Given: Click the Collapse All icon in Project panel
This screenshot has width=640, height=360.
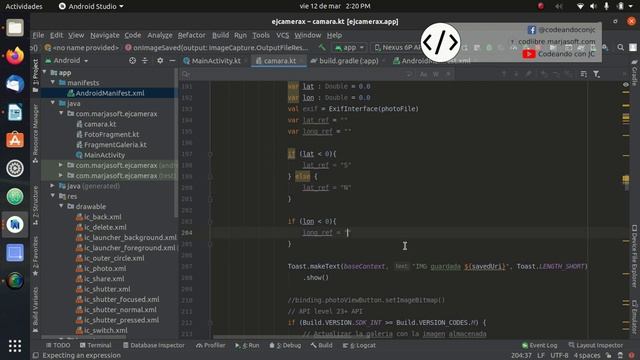Looking at the screenshot, I should point(145,60).
